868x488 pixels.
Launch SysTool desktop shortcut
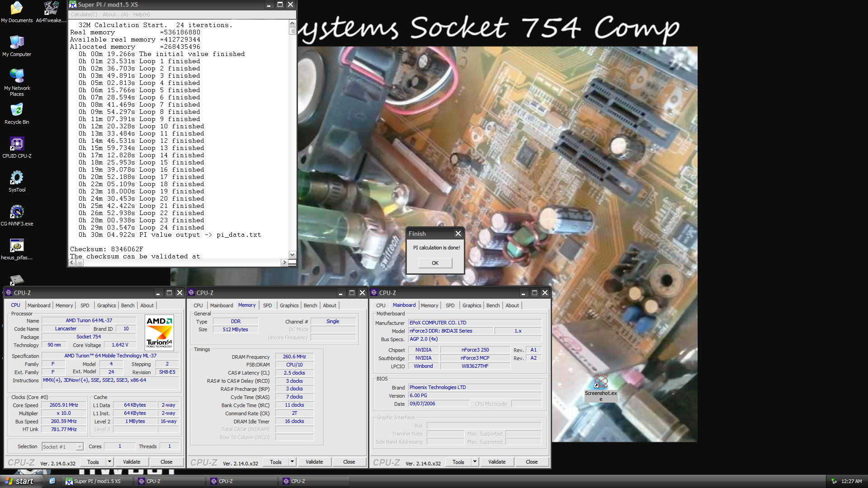[x=17, y=182]
